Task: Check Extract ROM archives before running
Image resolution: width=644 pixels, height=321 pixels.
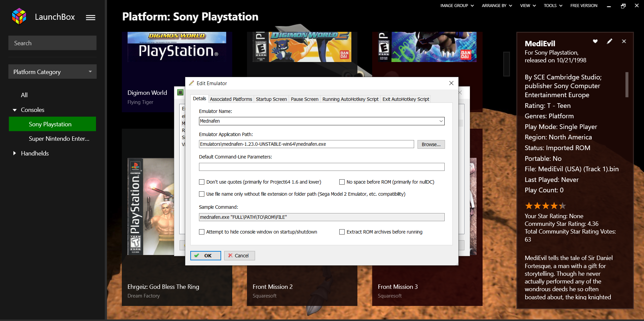Action: click(342, 232)
